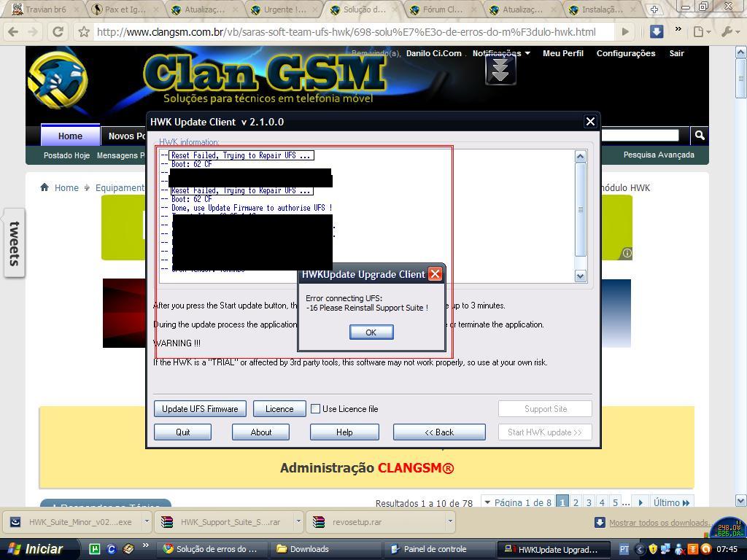
Task: Click the << Back button
Action: point(439,432)
